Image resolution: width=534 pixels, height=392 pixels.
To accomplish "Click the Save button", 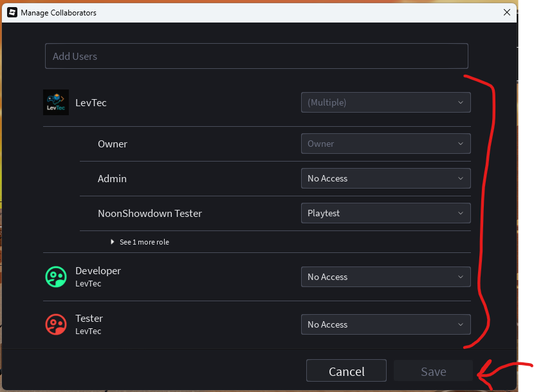I will (433, 371).
